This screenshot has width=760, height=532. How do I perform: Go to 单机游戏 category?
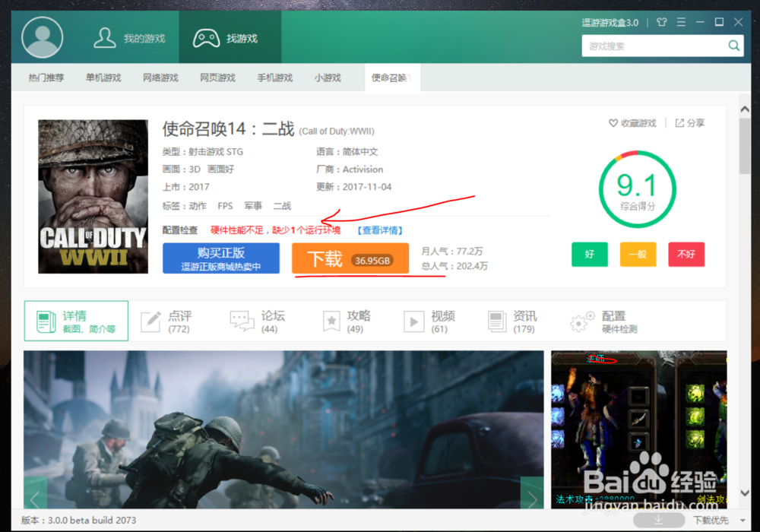(103, 78)
